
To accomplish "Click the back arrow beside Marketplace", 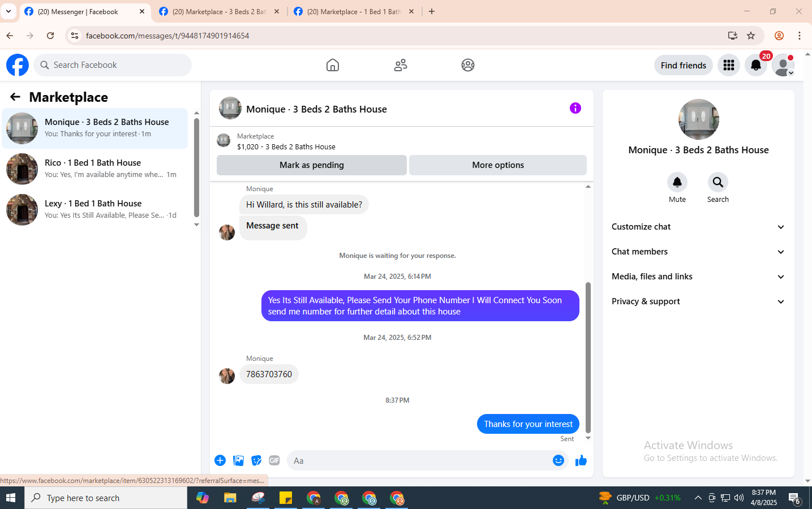I will [x=15, y=97].
